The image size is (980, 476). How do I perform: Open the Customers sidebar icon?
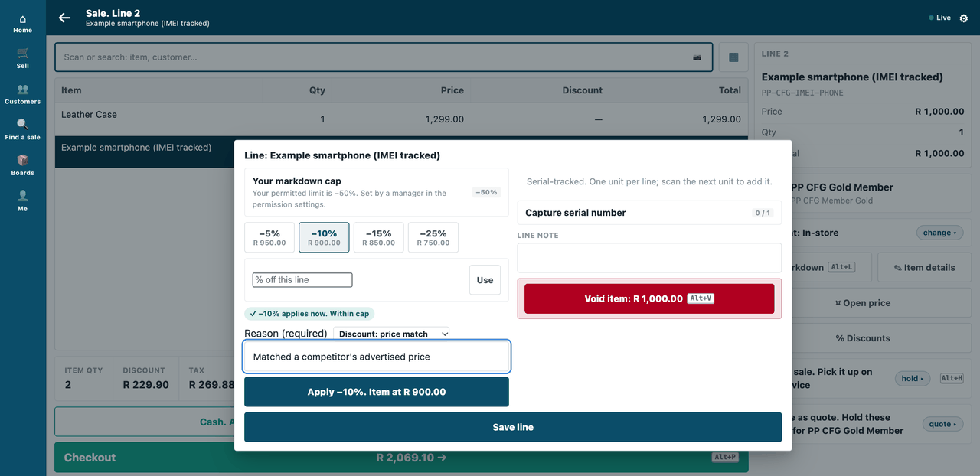tap(23, 89)
